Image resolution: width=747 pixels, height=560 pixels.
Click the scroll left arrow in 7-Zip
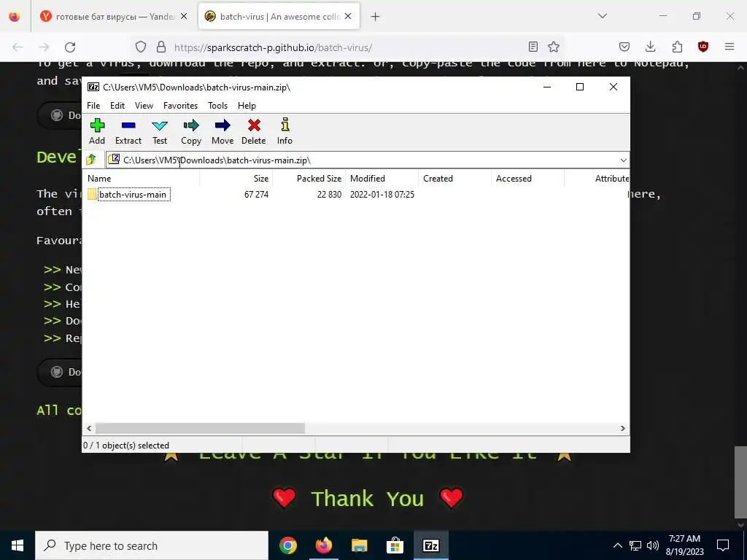89,428
